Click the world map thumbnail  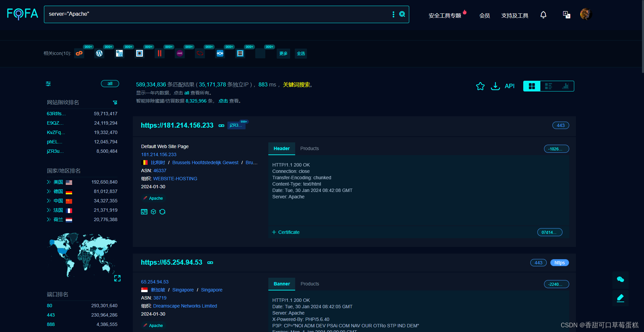coord(83,255)
